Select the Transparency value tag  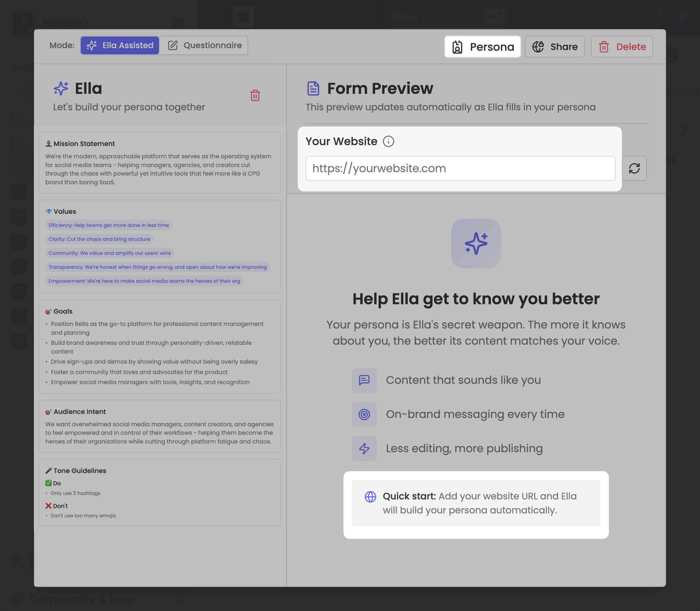point(157,267)
